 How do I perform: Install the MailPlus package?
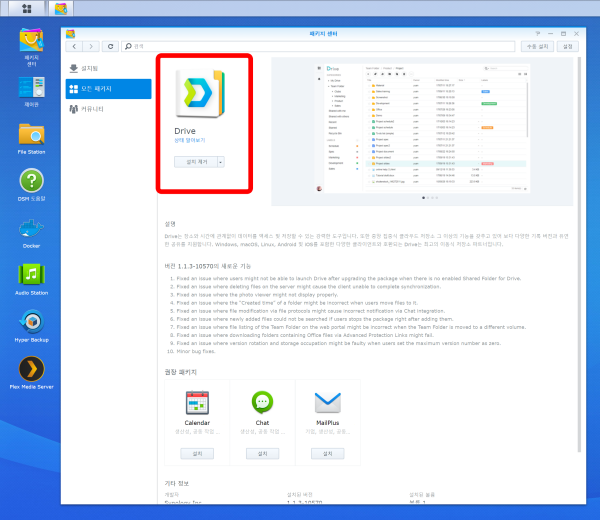[328, 453]
